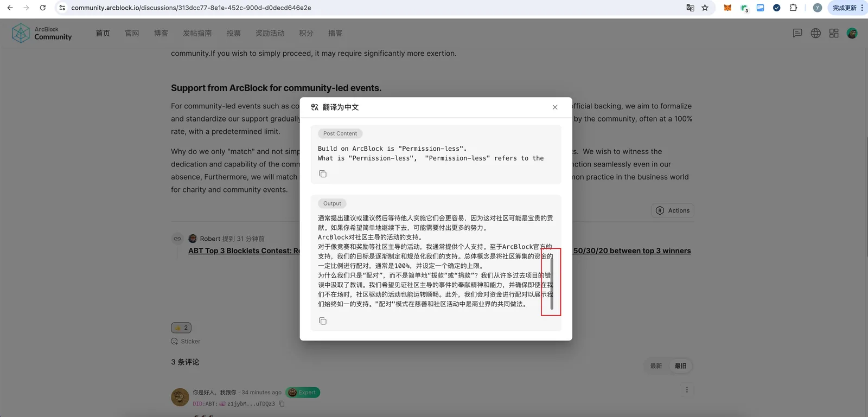868x417 pixels.
Task: Open Google Translate page option
Action: [690, 8]
